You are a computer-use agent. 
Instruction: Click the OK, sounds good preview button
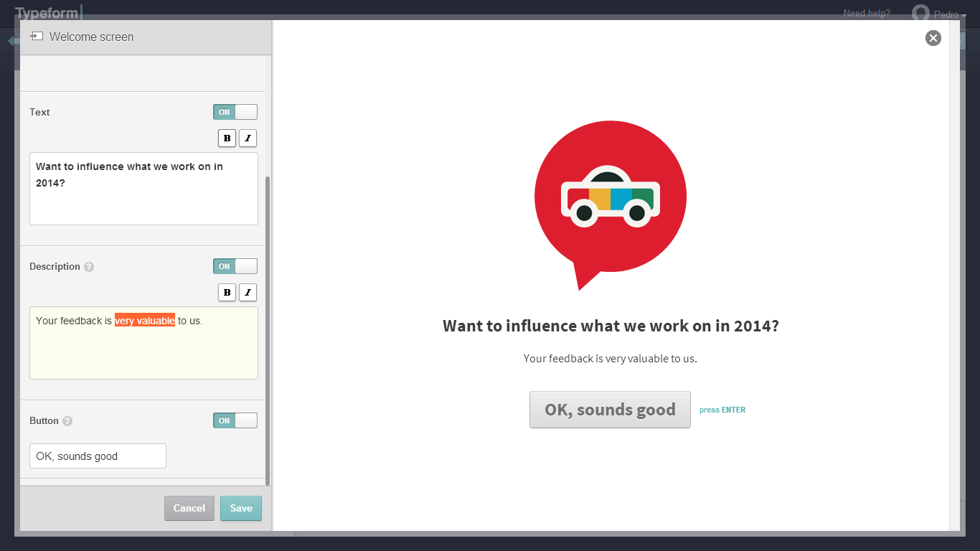610,410
